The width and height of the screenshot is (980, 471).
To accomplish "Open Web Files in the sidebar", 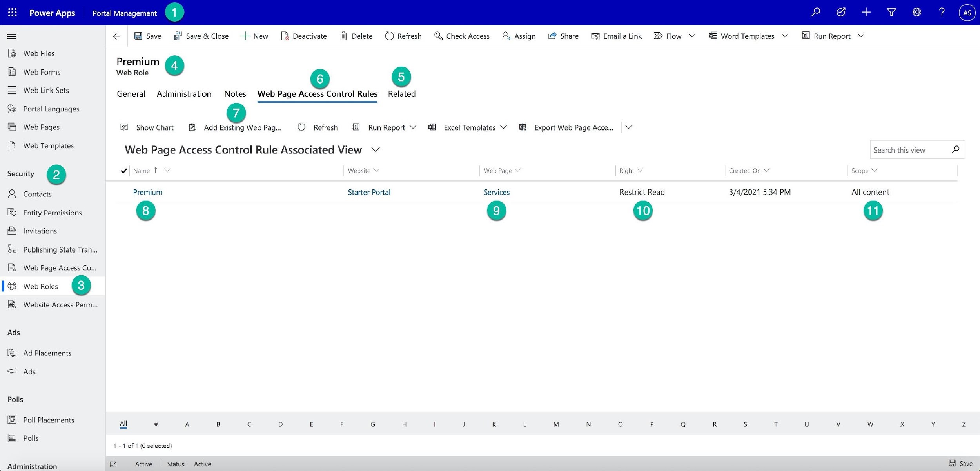I will click(53, 53).
